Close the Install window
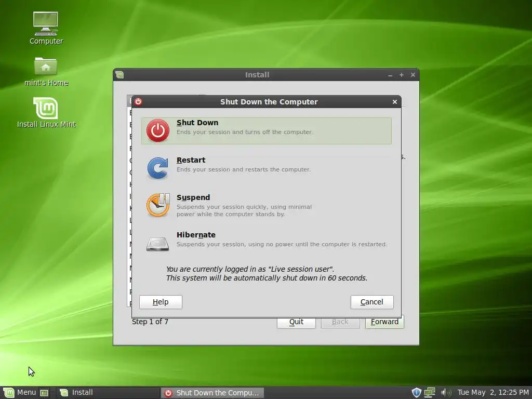The width and height of the screenshot is (532, 399). tap(413, 75)
